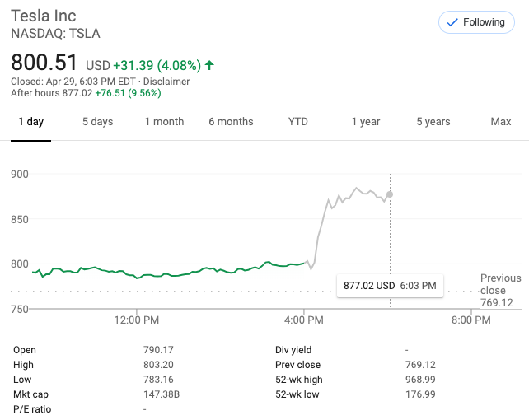
Task: Click the green up arrow icon
Action: 209,65
